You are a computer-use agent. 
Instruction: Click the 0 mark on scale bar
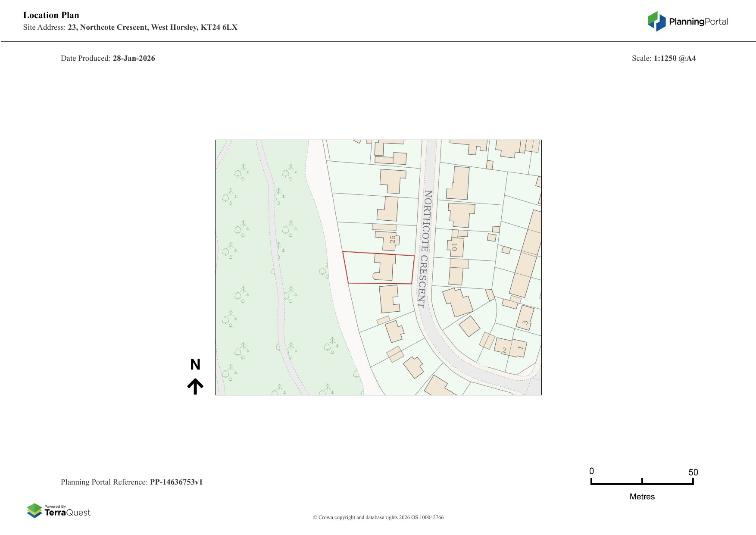tap(592, 471)
